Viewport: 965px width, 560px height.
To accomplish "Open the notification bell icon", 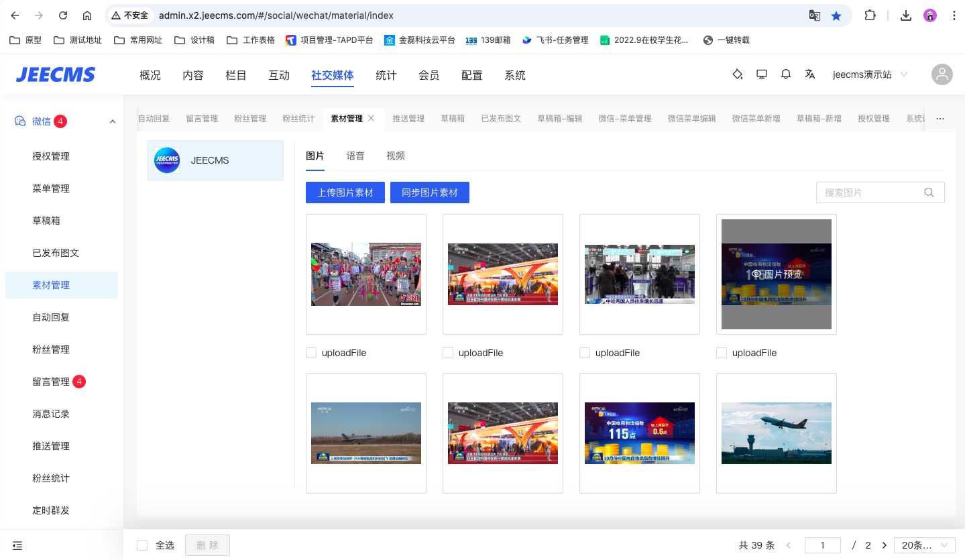I will (x=786, y=74).
